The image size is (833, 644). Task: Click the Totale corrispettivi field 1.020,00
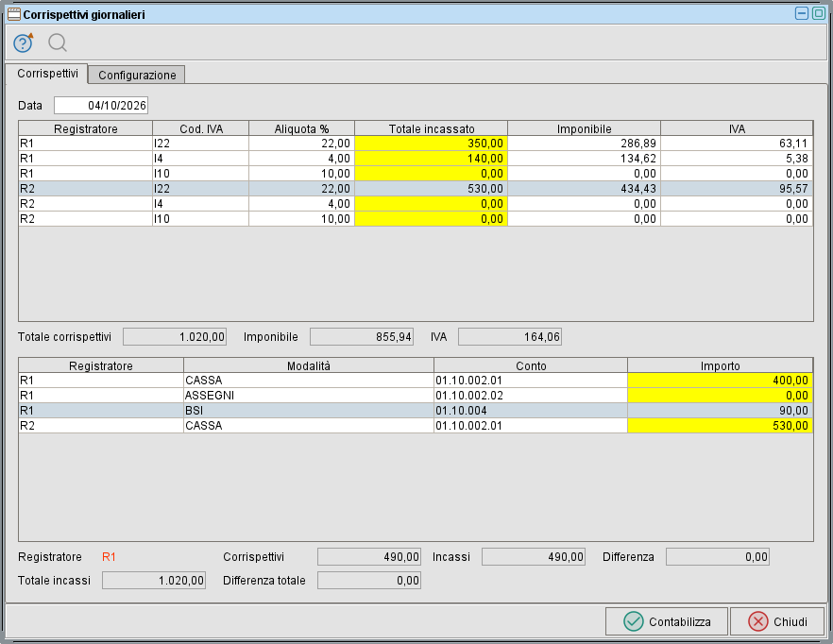(x=175, y=337)
